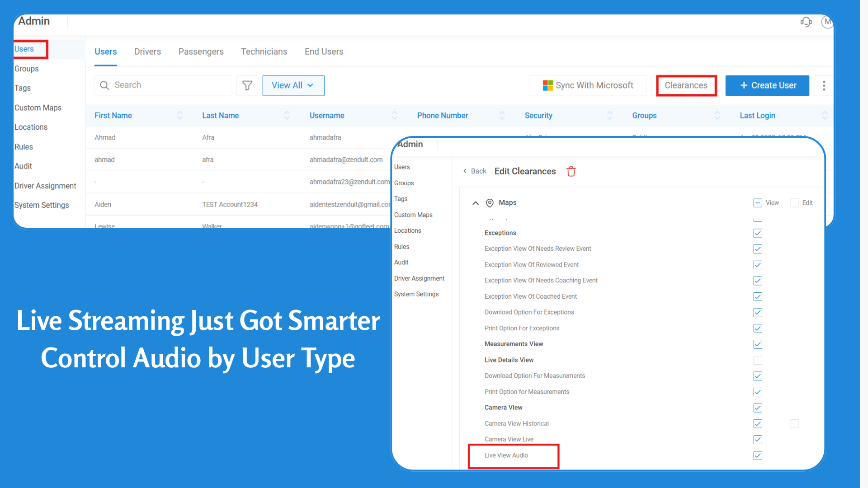Click the user avatar M icon
868x488 pixels.
coord(827,22)
